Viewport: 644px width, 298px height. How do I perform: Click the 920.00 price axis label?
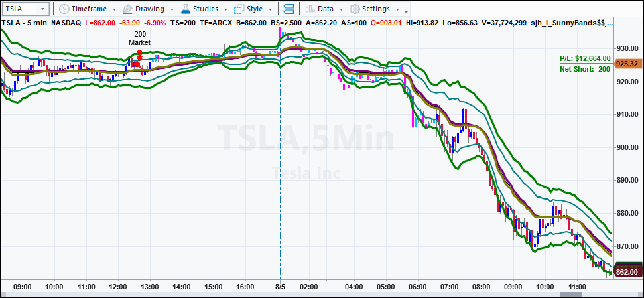point(627,82)
